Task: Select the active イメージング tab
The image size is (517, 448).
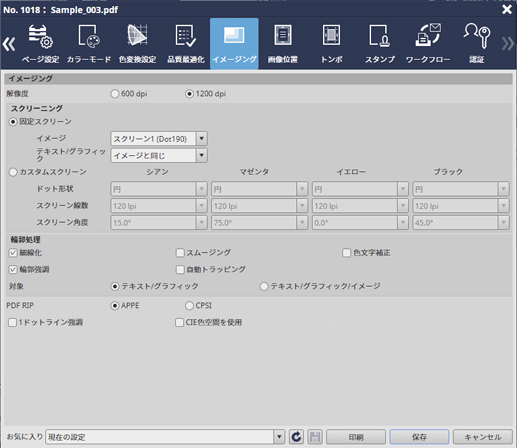Action: (234, 44)
